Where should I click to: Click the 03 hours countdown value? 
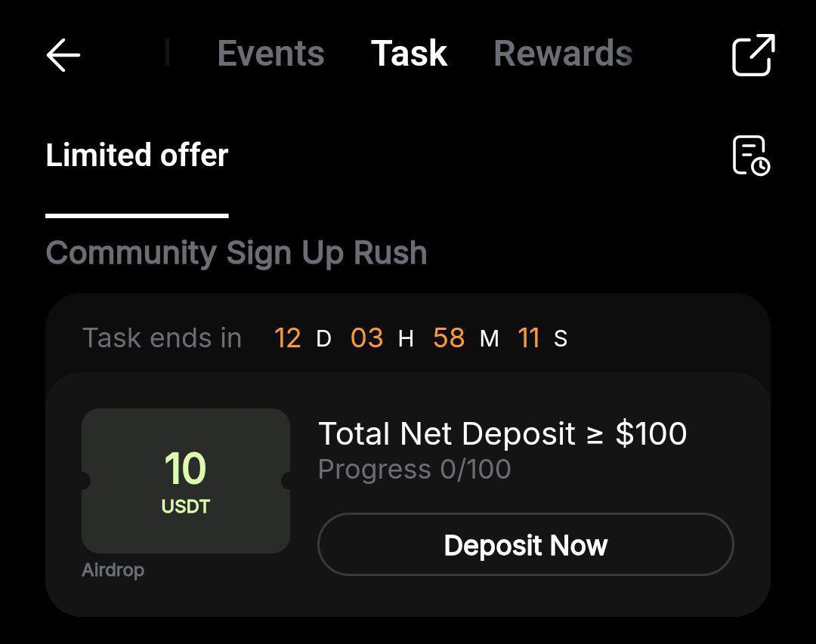point(366,338)
